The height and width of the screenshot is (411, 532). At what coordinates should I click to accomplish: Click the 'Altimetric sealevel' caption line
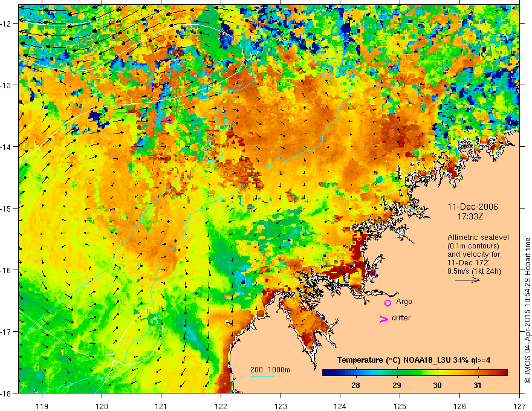tap(478, 238)
